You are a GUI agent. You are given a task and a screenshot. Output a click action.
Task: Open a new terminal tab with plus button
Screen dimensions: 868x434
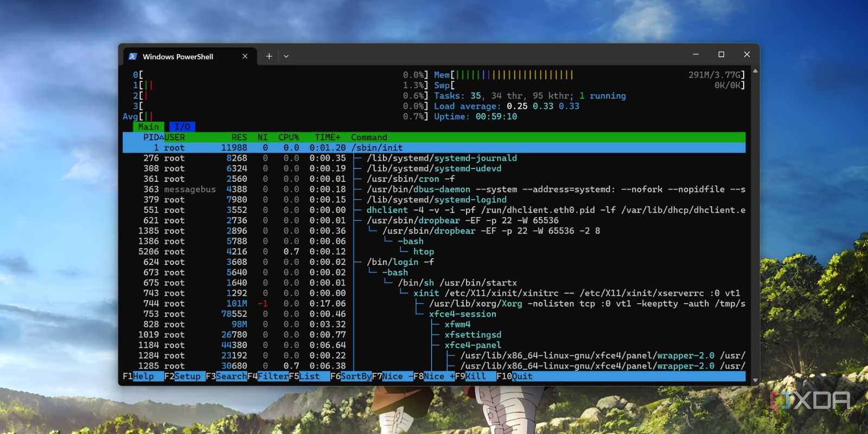tap(269, 56)
